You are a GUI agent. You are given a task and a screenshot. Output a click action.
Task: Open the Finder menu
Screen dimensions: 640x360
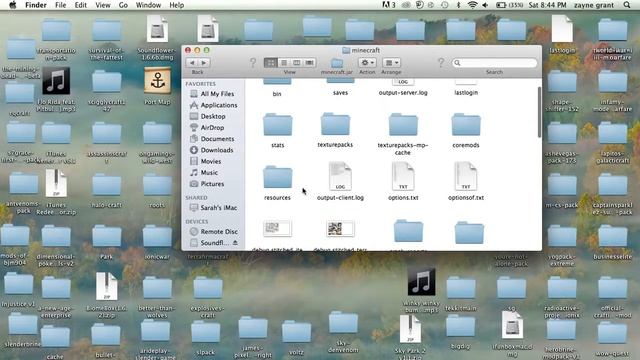point(36,5)
